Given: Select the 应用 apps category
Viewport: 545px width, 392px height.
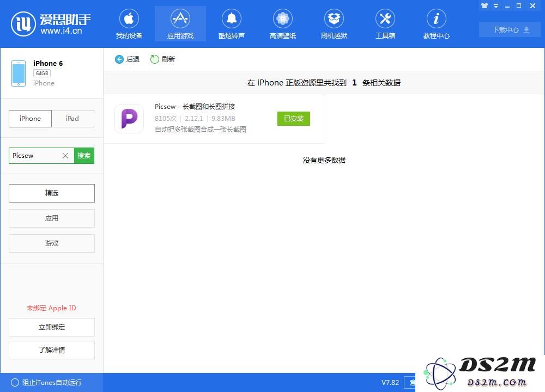Looking at the screenshot, I should coord(52,218).
